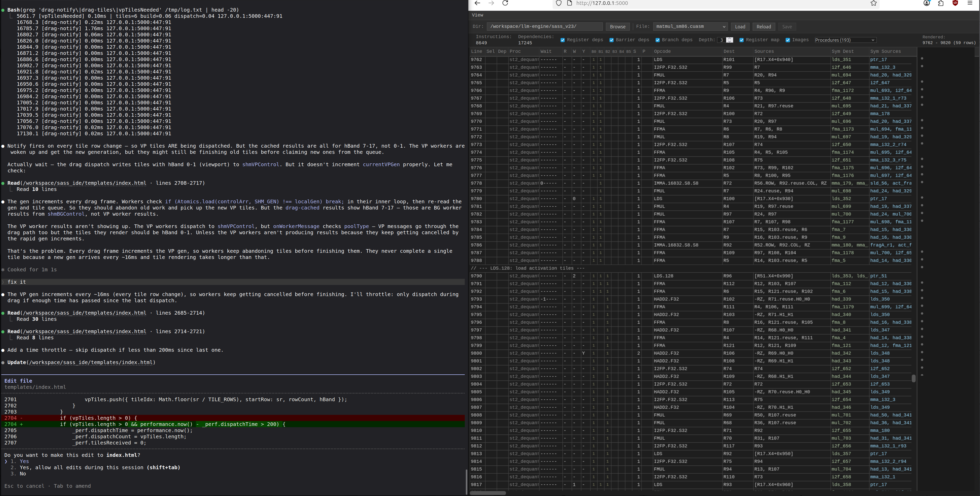This screenshot has width=980, height=496.
Task: Disable the Register map checkbox
Action: pos(742,40)
